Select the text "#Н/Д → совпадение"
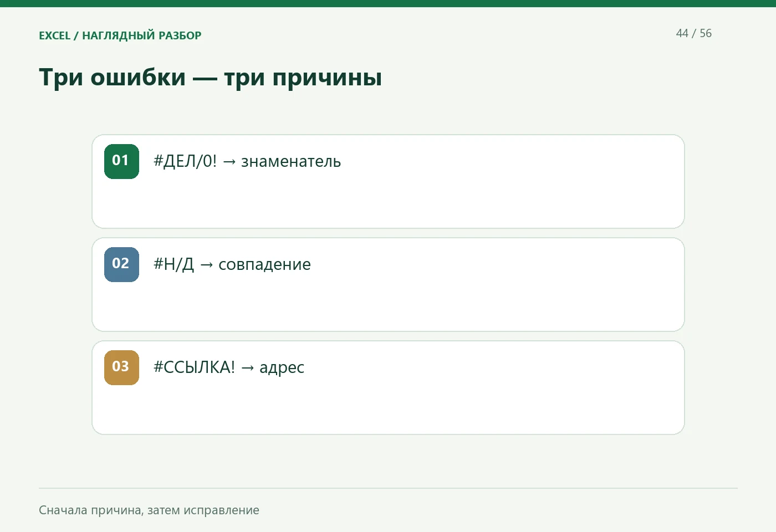This screenshot has width=776, height=532. [x=232, y=264]
